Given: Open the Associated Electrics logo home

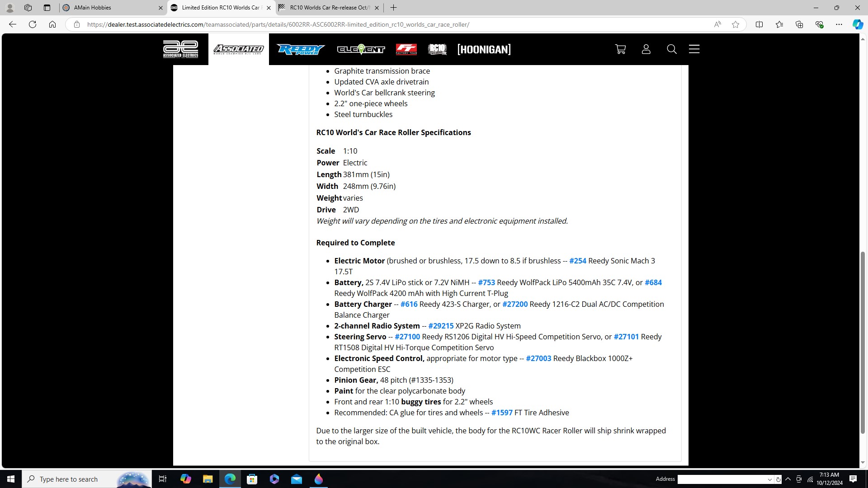Looking at the screenshot, I should [180, 49].
